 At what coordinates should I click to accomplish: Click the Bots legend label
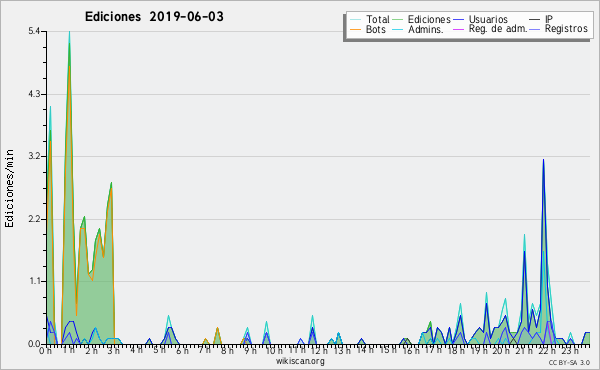(375, 29)
